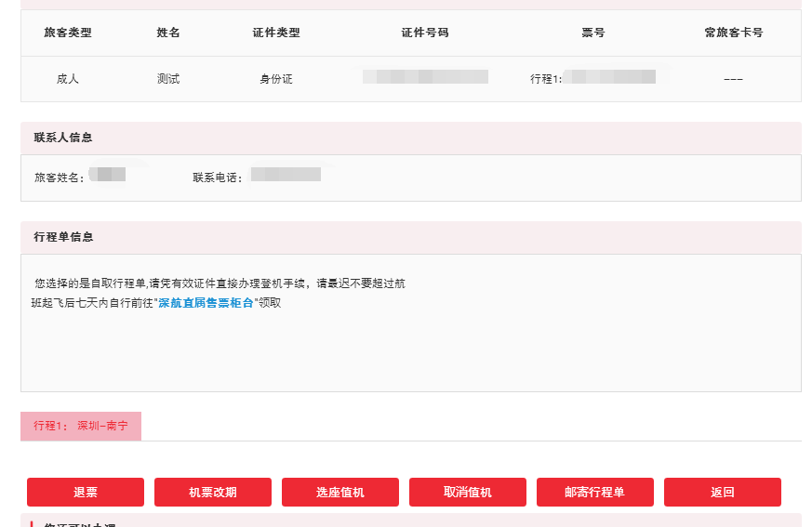The width and height of the screenshot is (812, 527).
Task: Click the 证件类型 column header
Action: 276,33
